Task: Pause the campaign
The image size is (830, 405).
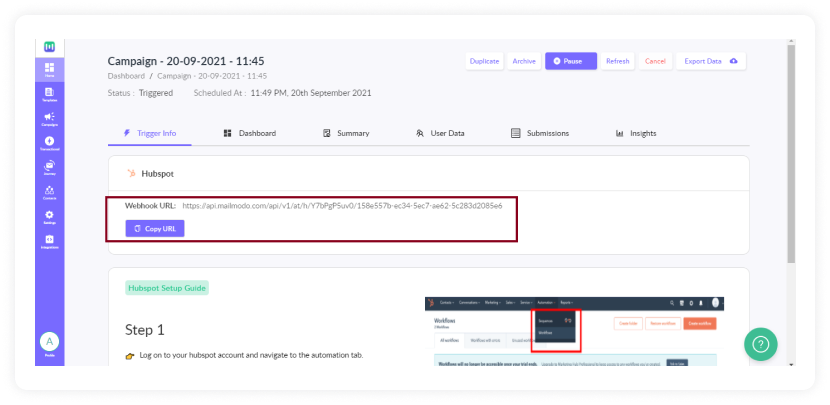Action: [x=571, y=61]
